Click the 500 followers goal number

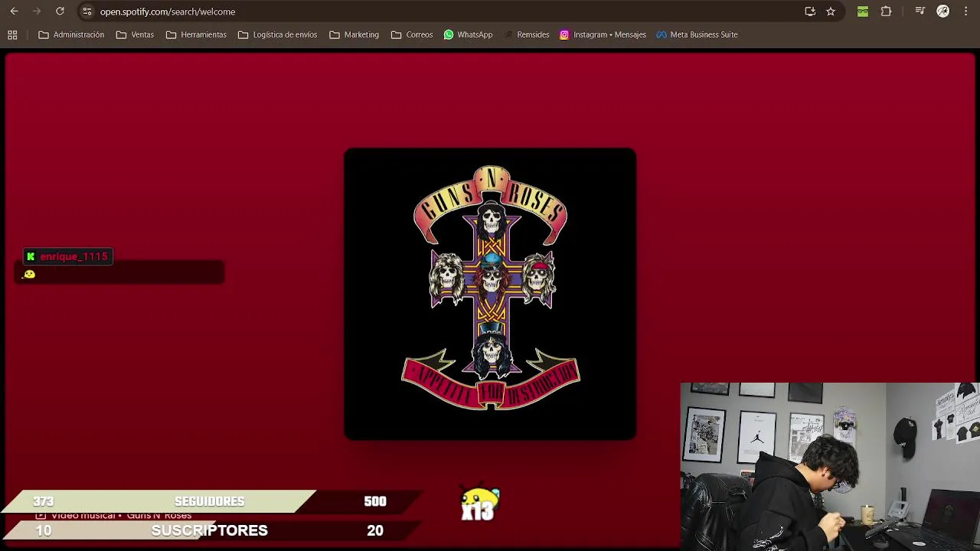click(x=375, y=501)
